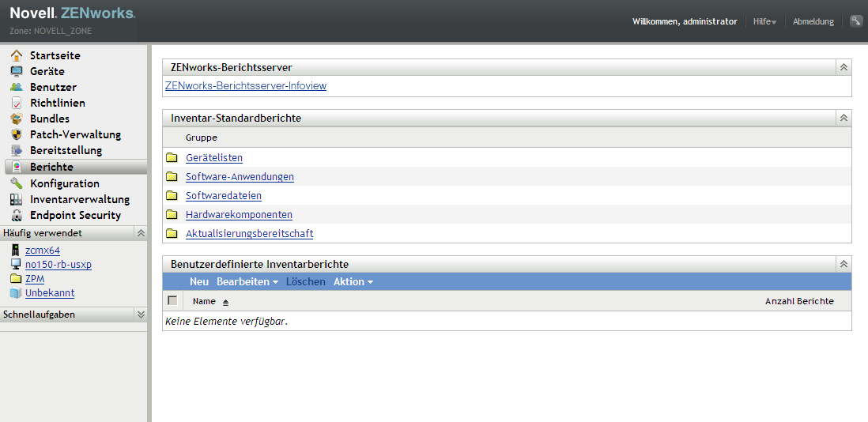Open the Bearbeiten dropdown menu
868x422 pixels.
point(247,282)
